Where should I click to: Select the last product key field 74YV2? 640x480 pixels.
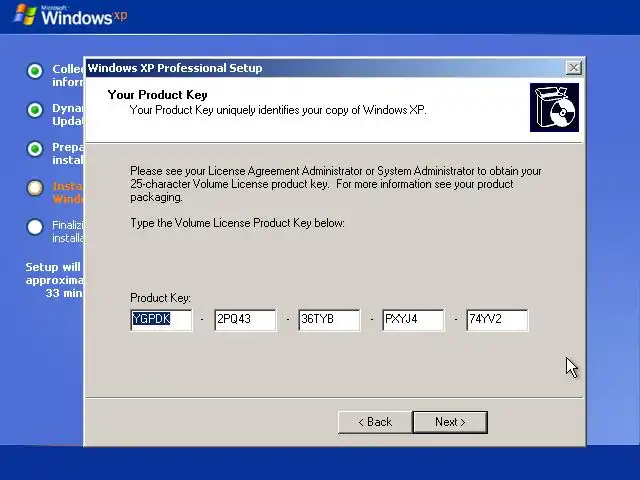[x=497, y=320]
